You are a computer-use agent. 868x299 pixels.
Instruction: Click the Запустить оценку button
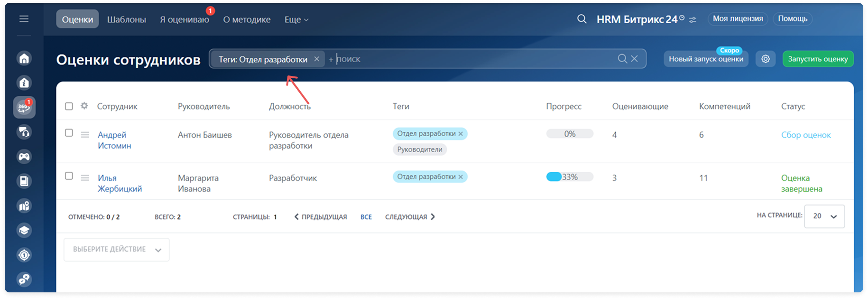[817, 59]
